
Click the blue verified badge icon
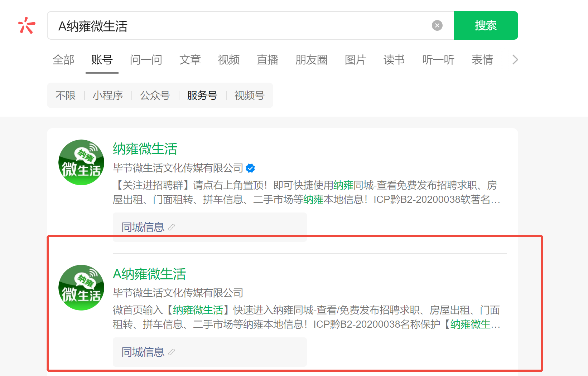coord(251,168)
